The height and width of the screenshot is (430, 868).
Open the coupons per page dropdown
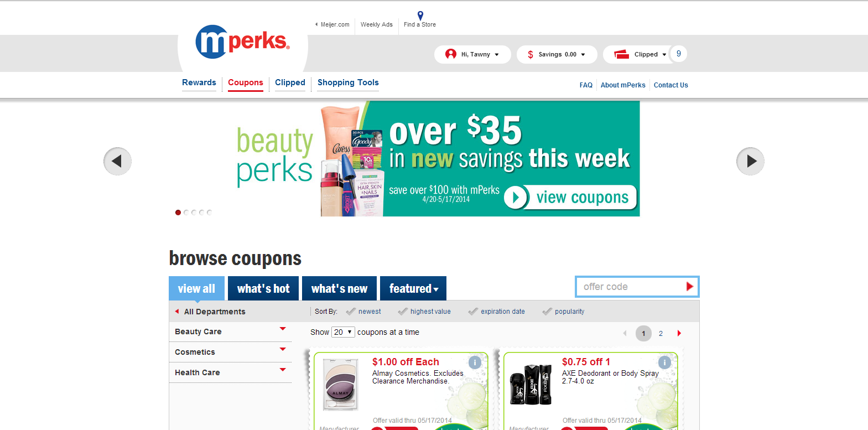[343, 332]
